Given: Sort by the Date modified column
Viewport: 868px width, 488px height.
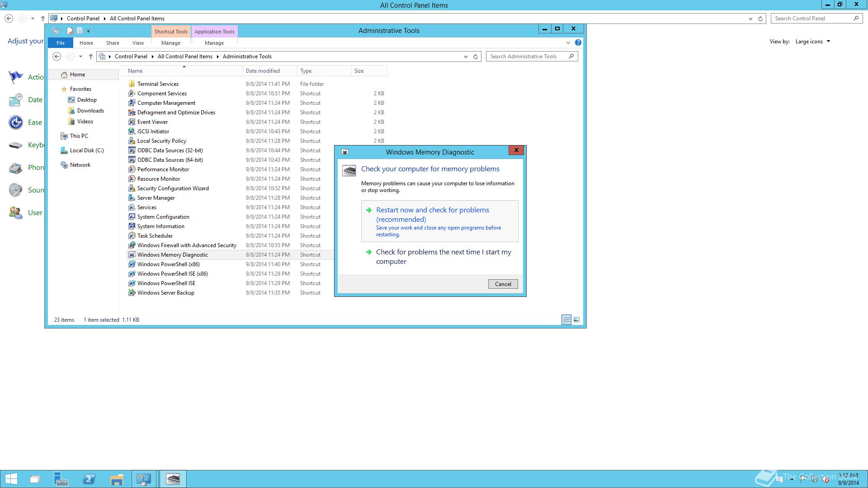Looking at the screenshot, I should pos(270,71).
